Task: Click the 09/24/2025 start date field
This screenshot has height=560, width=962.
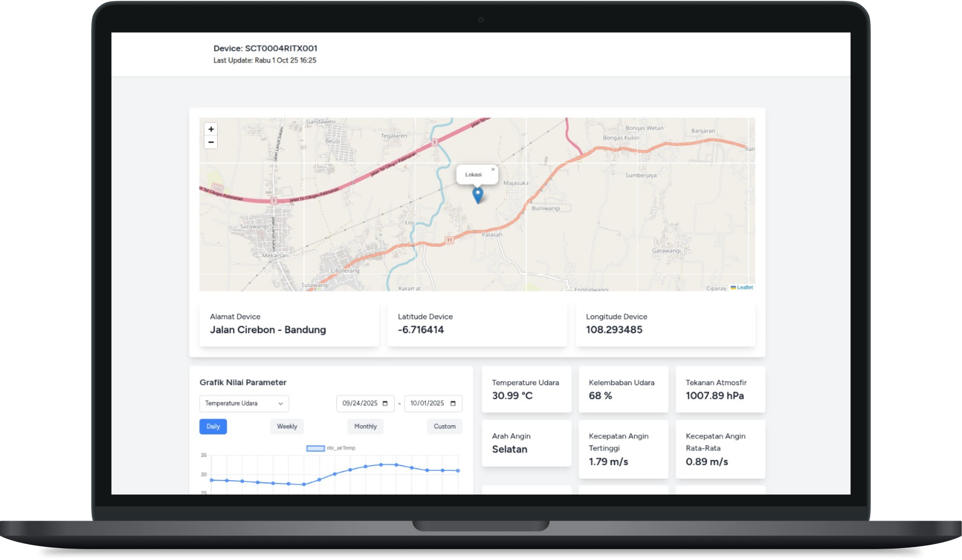Action: coord(365,403)
